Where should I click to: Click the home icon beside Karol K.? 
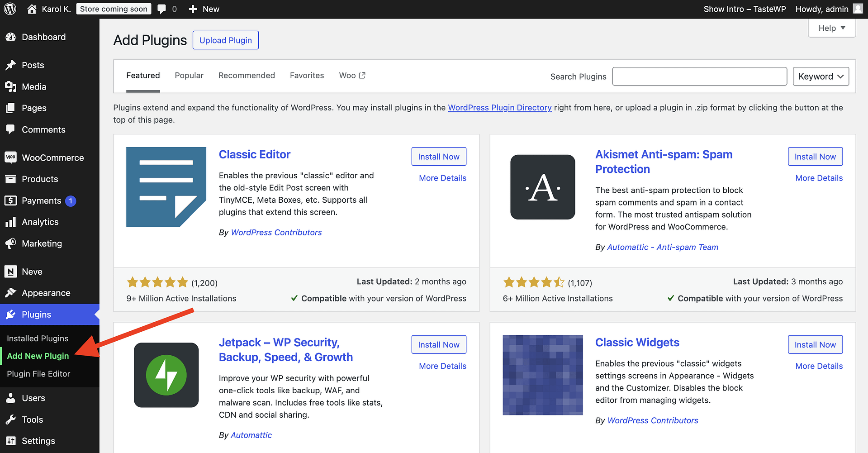click(x=32, y=9)
